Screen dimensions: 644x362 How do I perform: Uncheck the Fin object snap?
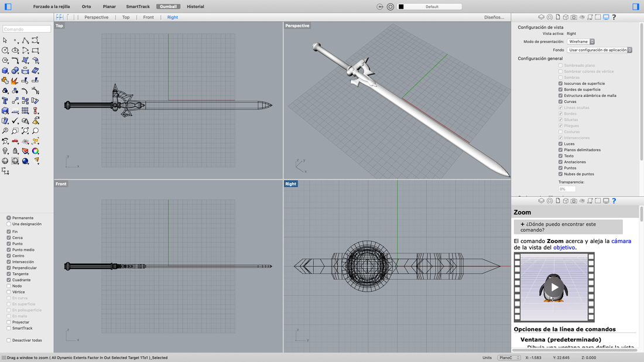point(9,232)
